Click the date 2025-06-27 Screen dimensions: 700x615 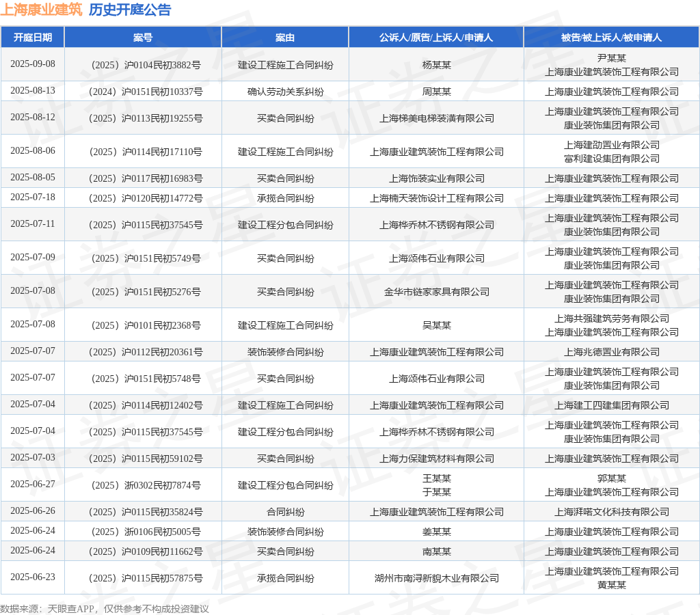(x=33, y=484)
